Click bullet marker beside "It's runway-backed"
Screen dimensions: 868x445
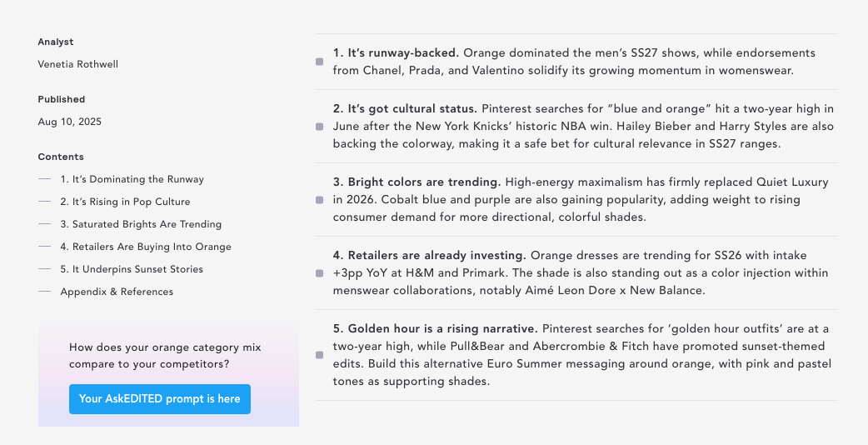(319, 62)
